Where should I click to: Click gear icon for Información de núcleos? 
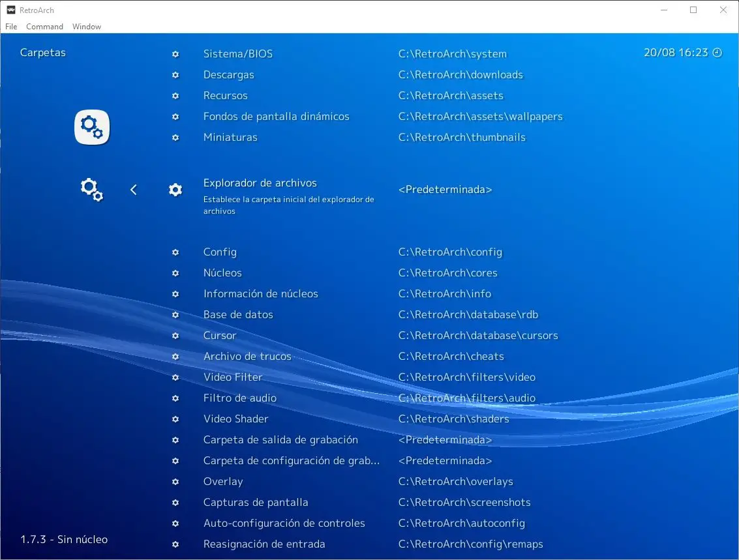[x=175, y=294]
